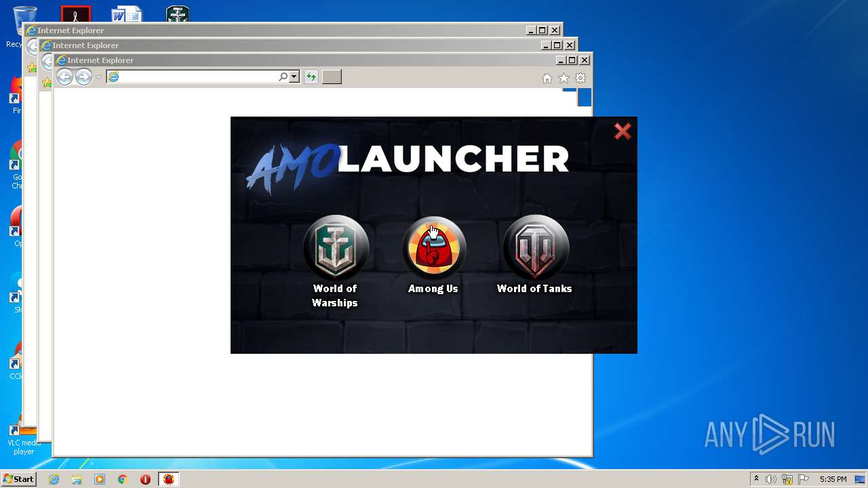Minimize the middle Internet Explorer window

(546, 45)
